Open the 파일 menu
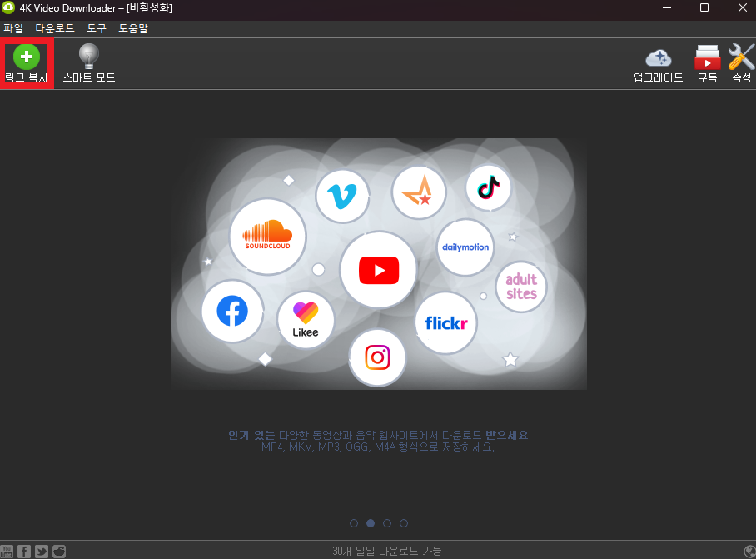This screenshot has height=559, width=756. coord(13,28)
